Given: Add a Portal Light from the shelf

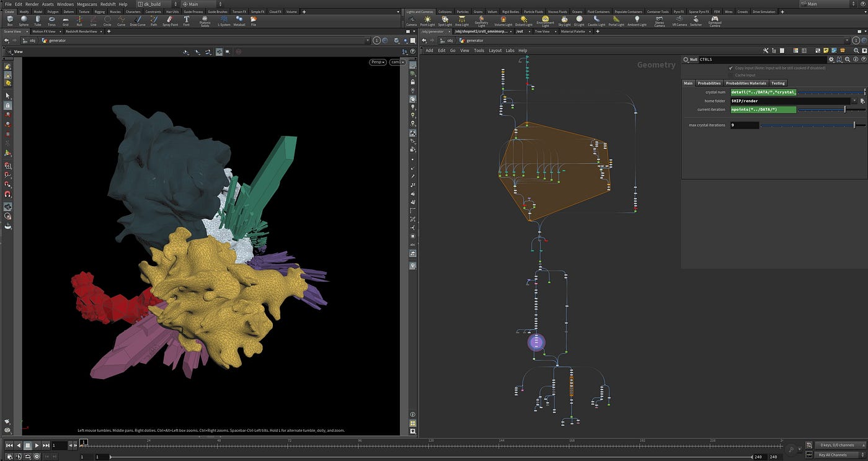Looking at the screenshot, I should tap(616, 21).
